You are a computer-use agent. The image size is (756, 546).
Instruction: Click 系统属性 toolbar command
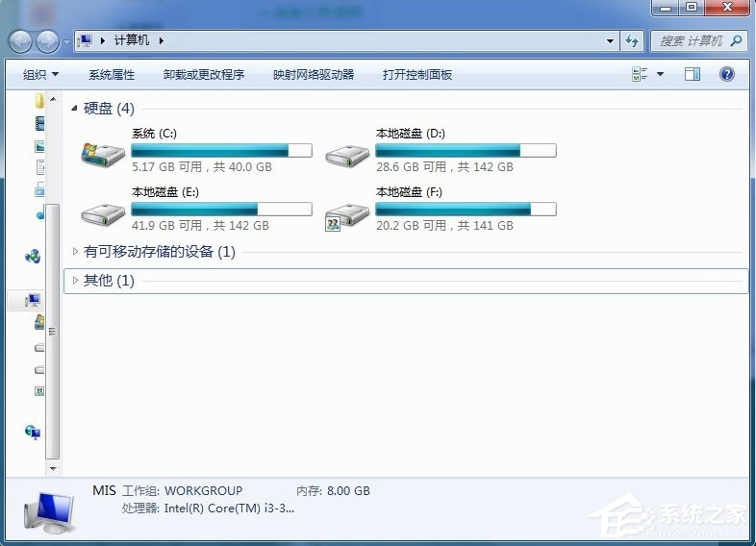tap(112, 75)
